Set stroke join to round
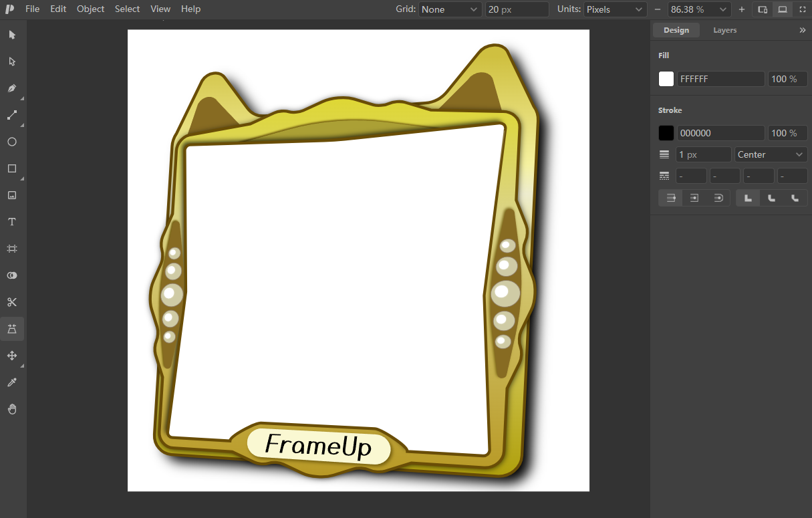Screen dimensions: 812x518 [772, 198]
